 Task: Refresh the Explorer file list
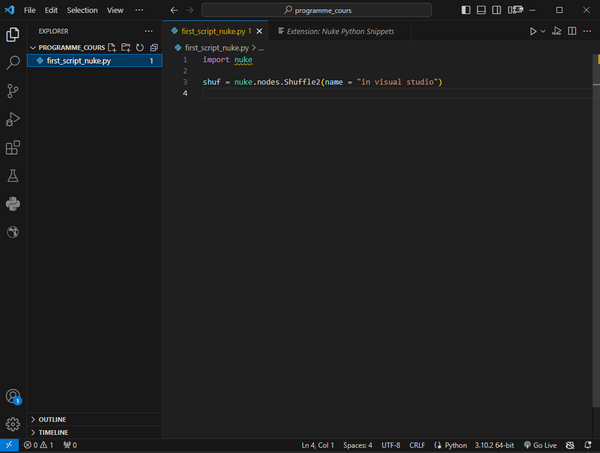[x=140, y=47]
